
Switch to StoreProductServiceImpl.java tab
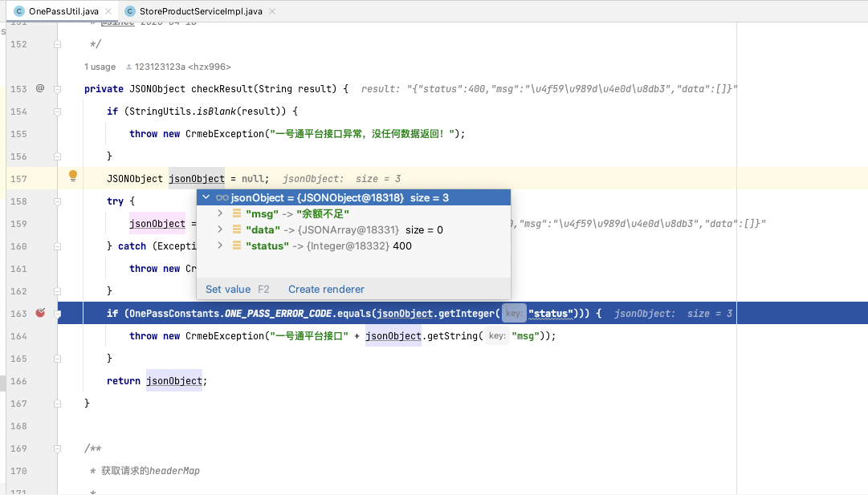[196, 12]
